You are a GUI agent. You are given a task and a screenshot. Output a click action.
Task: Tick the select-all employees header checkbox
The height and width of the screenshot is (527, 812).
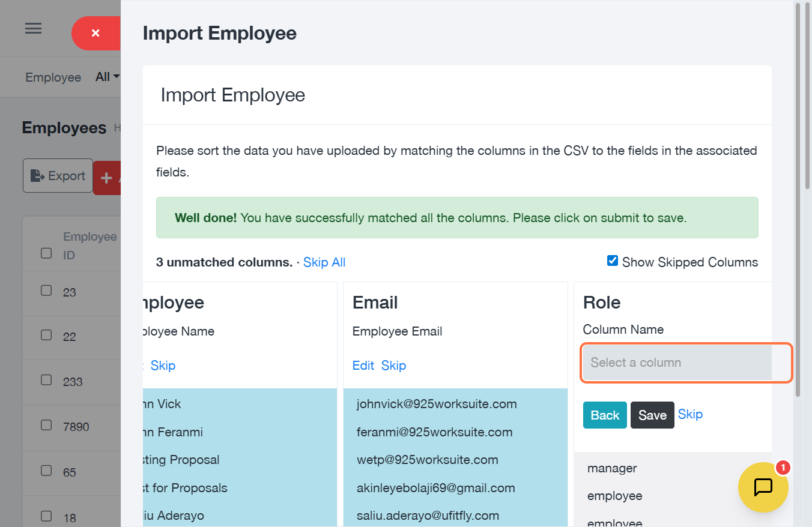pyautogui.click(x=46, y=253)
